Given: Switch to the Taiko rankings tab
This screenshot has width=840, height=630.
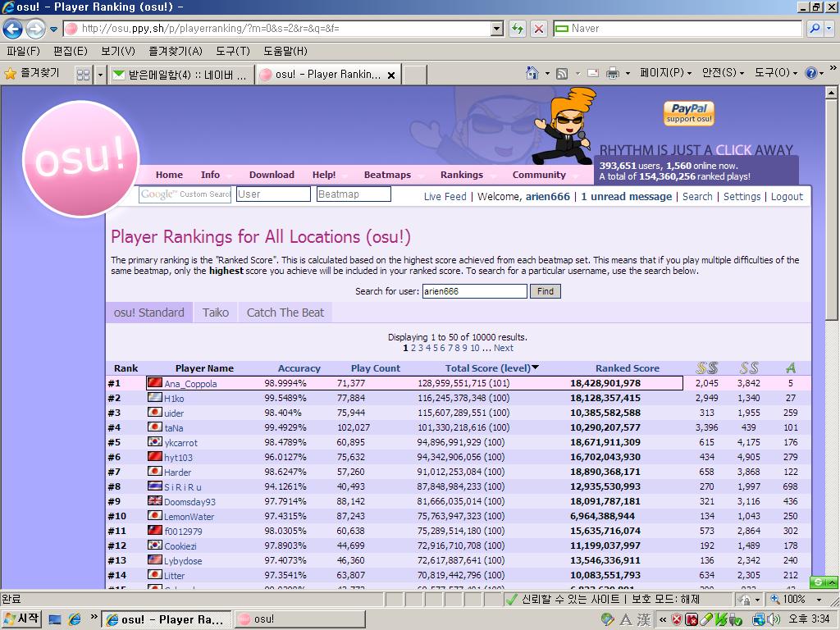Looking at the screenshot, I should click(216, 313).
